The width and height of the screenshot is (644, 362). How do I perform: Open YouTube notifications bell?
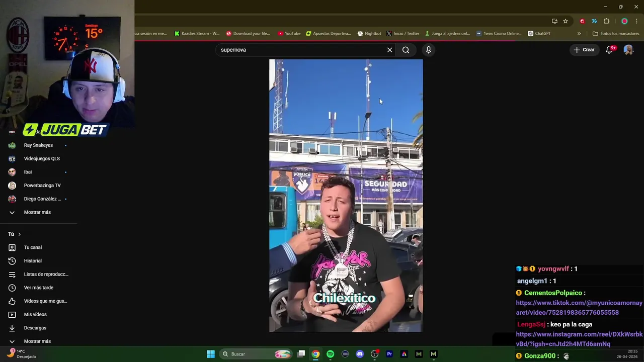coord(610,50)
